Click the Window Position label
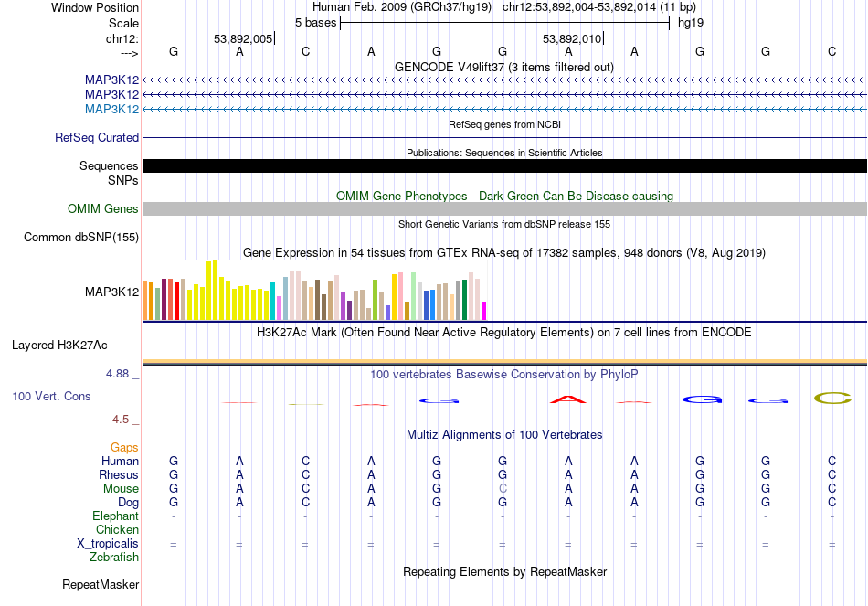868x606 pixels. [95, 7]
